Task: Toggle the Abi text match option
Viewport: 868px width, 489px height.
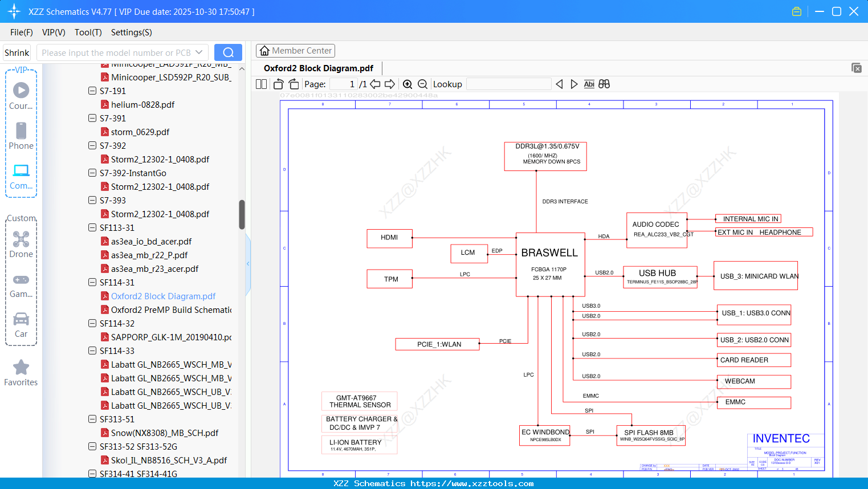Action: tap(589, 84)
